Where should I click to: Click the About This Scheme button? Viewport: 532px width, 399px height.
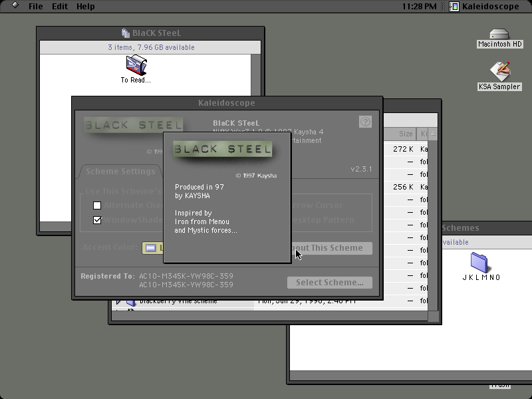(x=331, y=248)
